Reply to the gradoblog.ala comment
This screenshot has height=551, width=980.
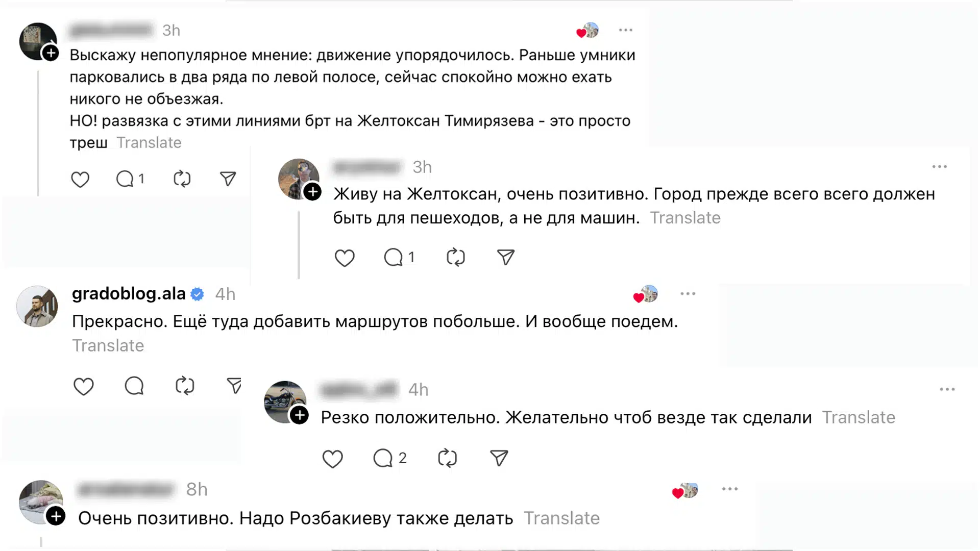coord(134,386)
